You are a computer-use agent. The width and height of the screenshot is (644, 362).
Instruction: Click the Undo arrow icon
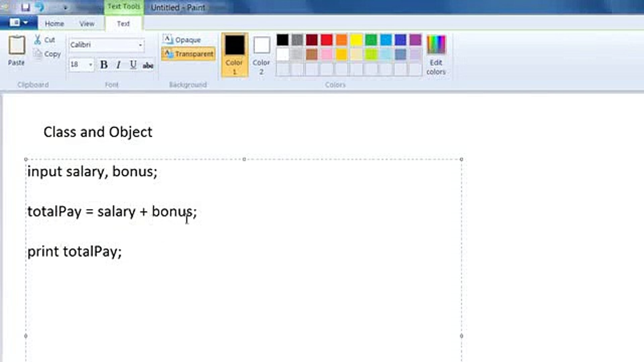click(x=40, y=7)
